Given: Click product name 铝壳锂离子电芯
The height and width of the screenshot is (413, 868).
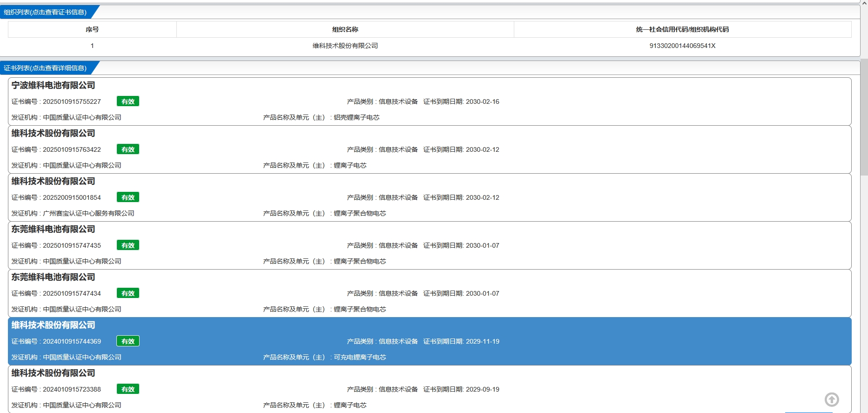Looking at the screenshot, I should pyautogui.click(x=357, y=117).
